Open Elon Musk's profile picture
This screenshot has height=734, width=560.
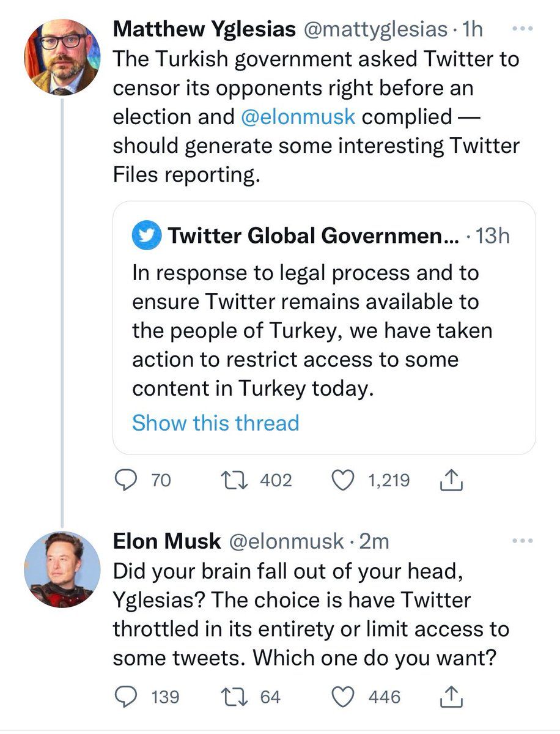pos(62,569)
